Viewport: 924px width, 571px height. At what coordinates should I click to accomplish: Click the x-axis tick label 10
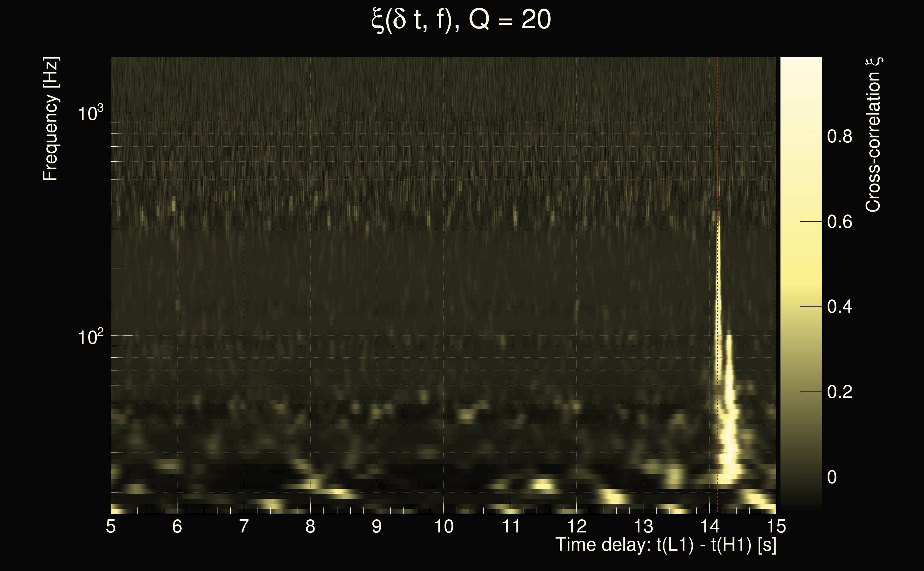click(x=443, y=526)
